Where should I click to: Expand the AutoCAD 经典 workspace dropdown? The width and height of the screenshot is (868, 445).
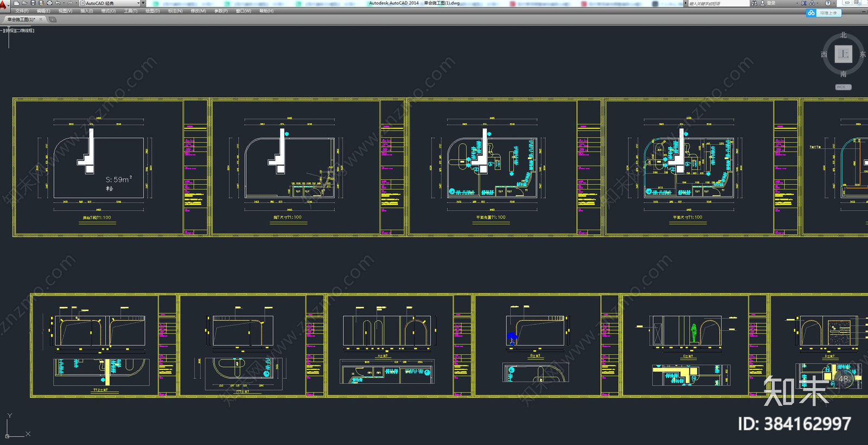point(138,3)
